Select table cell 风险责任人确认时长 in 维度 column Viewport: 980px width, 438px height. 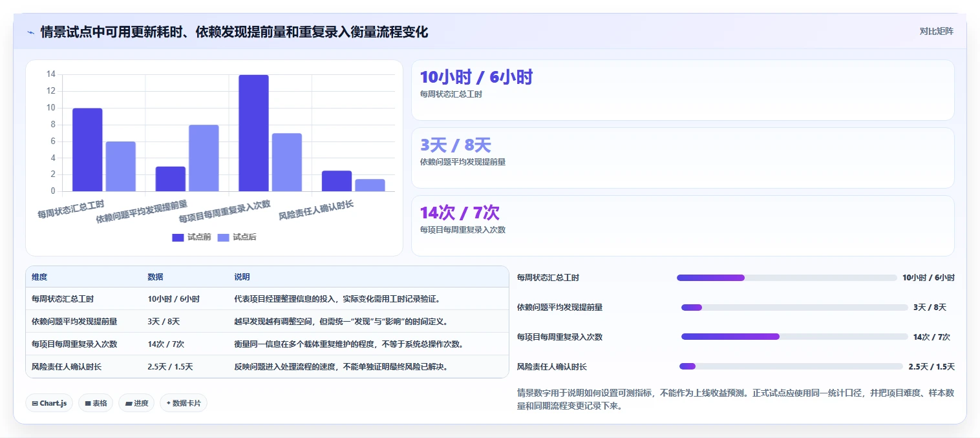pos(67,366)
